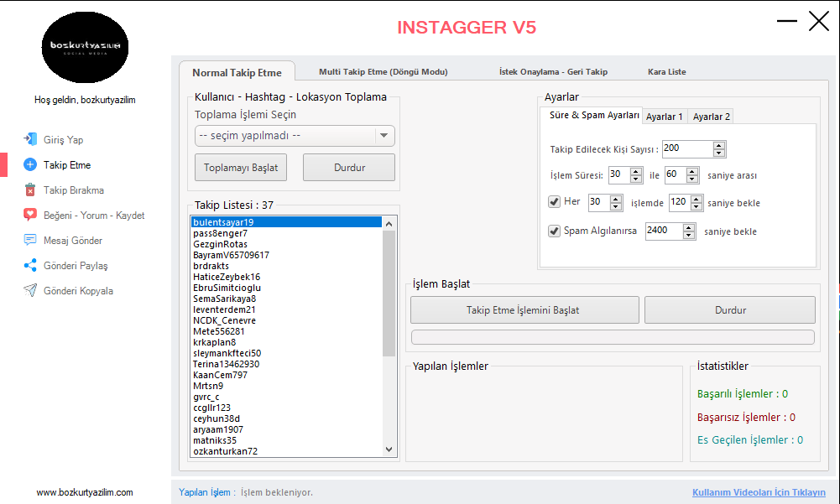This screenshot has height=504, width=840.
Task: Click the heart Beğeni - Yorum icon
Action: 30,215
